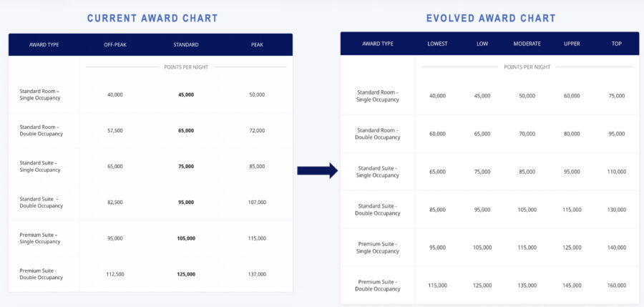Click the 130,000 points cell

tap(616, 209)
